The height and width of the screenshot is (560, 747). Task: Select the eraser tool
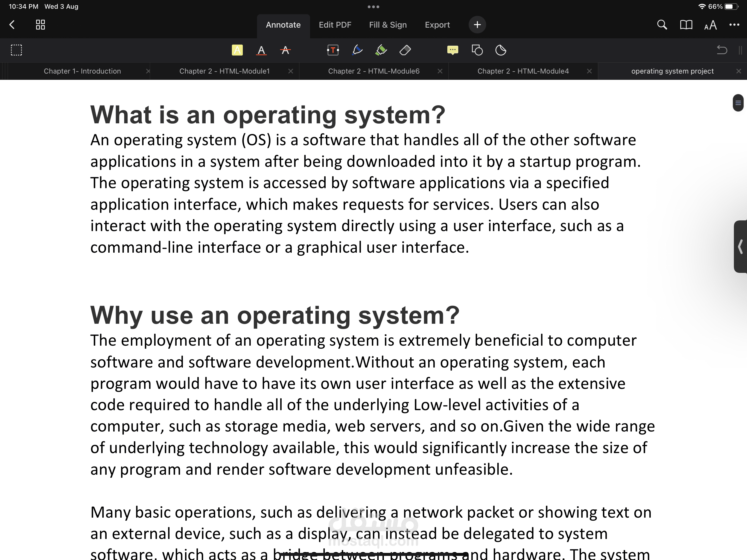coord(405,50)
